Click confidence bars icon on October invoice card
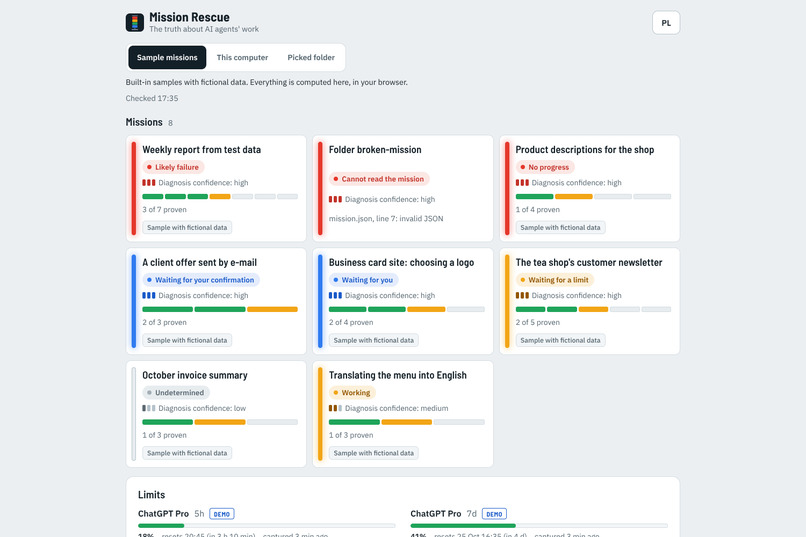The image size is (806, 537). pyautogui.click(x=149, y=408)
